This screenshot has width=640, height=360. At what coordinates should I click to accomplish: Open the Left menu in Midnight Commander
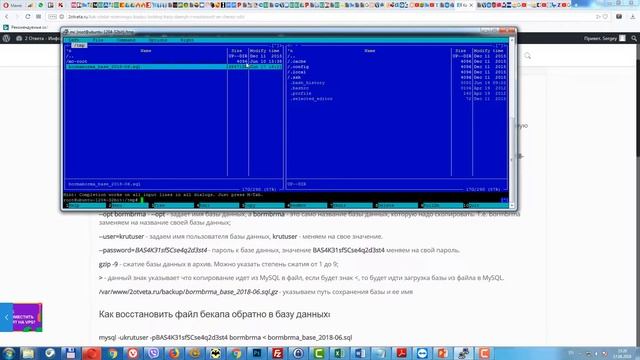tap(75, 40)
